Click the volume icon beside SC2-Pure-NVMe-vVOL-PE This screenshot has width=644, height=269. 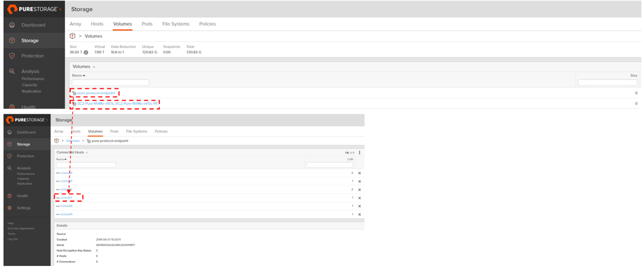tap(75, 104)
